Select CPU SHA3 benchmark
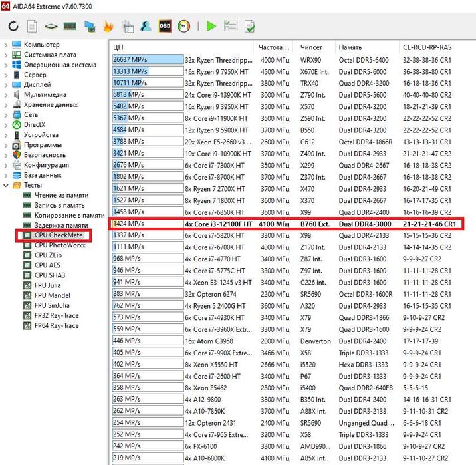The height and width of the screenshot is (465, 476). click(x=49, y=275)
